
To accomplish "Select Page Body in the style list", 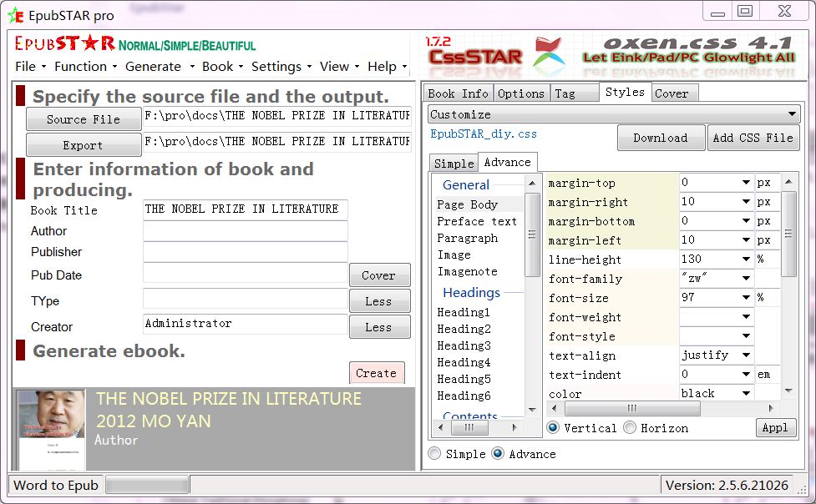I will 468,204.
